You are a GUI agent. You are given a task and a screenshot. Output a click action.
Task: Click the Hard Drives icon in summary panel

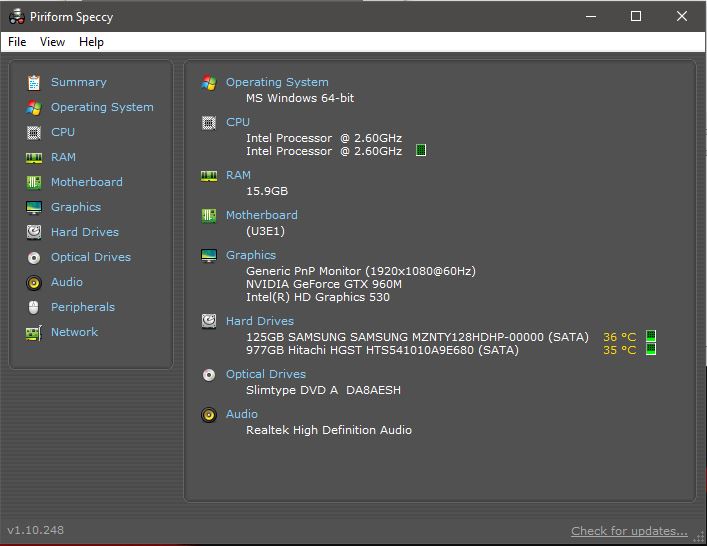(x=209, y=321)
